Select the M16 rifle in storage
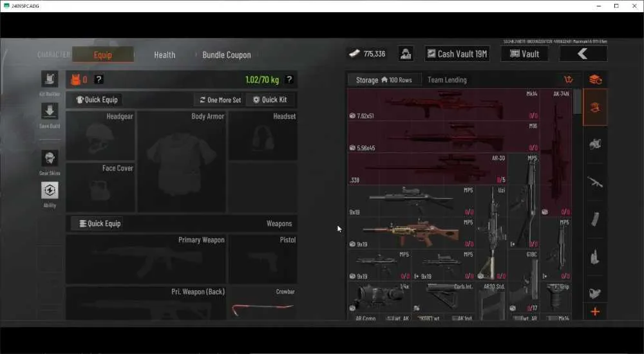Screen dimensions: 644x354 444,136
